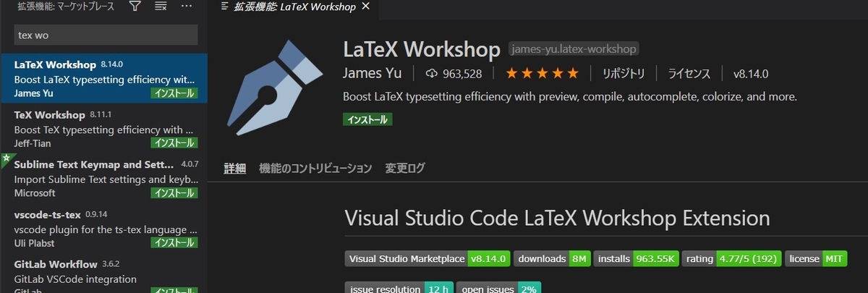Clear extensions search results icon
This screenshot has height=293, width=868.
pos(161,7)
